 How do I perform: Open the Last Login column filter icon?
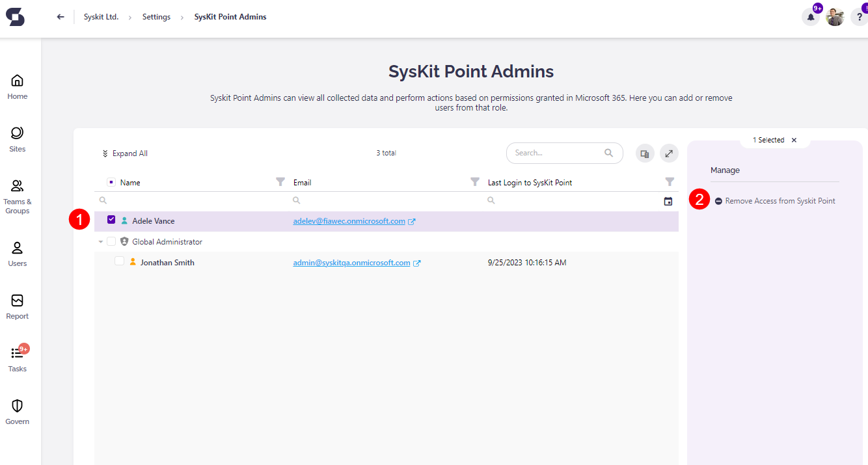(670, 182)
